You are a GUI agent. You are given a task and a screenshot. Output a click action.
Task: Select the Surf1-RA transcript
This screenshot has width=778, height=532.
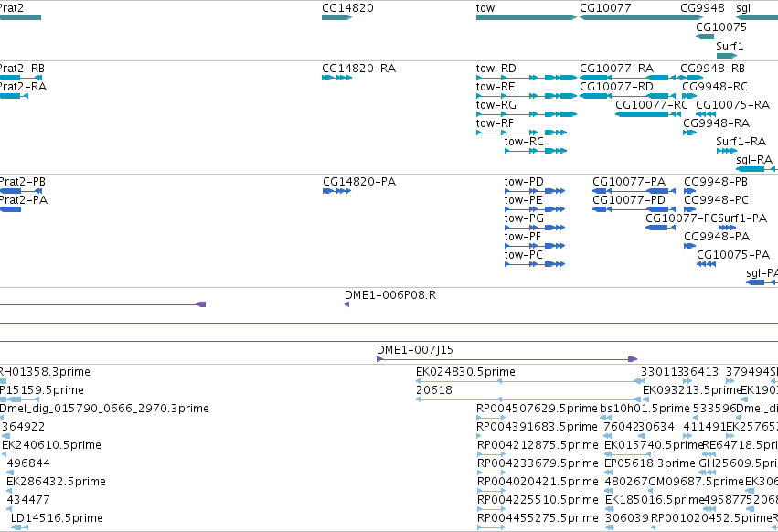click(x=727, y=151)
